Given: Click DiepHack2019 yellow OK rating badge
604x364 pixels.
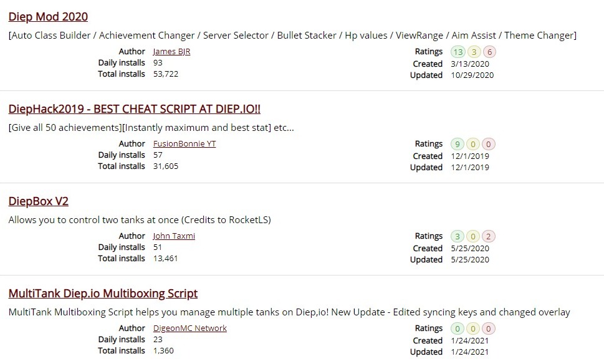Looking at the screenshot, I should 474,145.
